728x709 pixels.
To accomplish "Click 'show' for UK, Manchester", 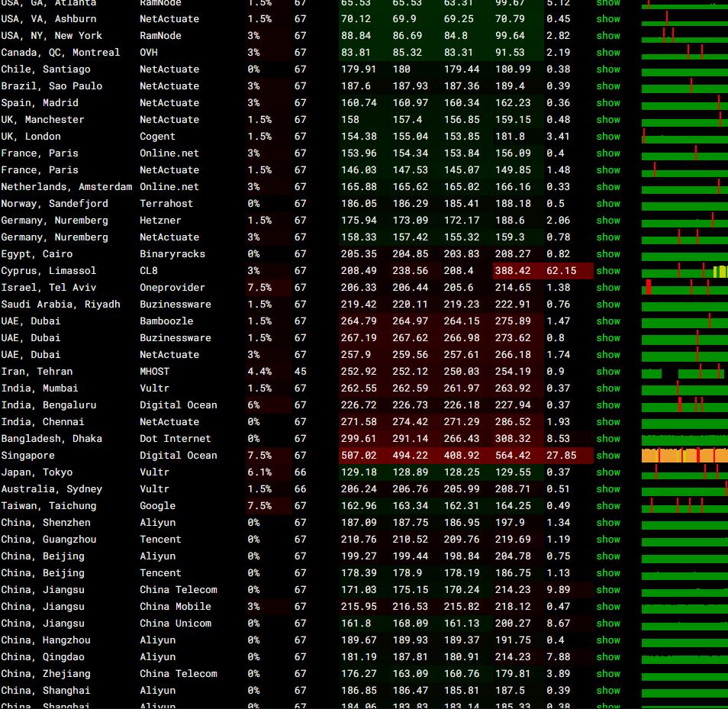I will click(607, 119).
